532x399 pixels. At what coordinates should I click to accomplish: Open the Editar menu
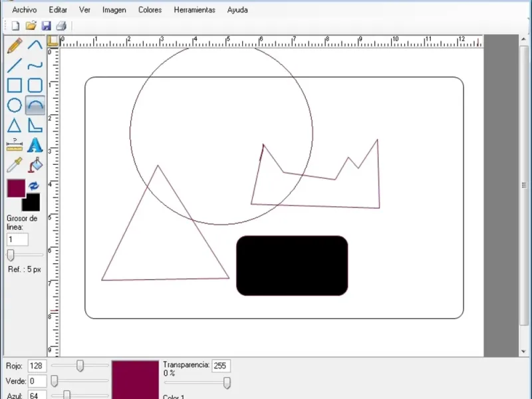click(x=58, y=10)
